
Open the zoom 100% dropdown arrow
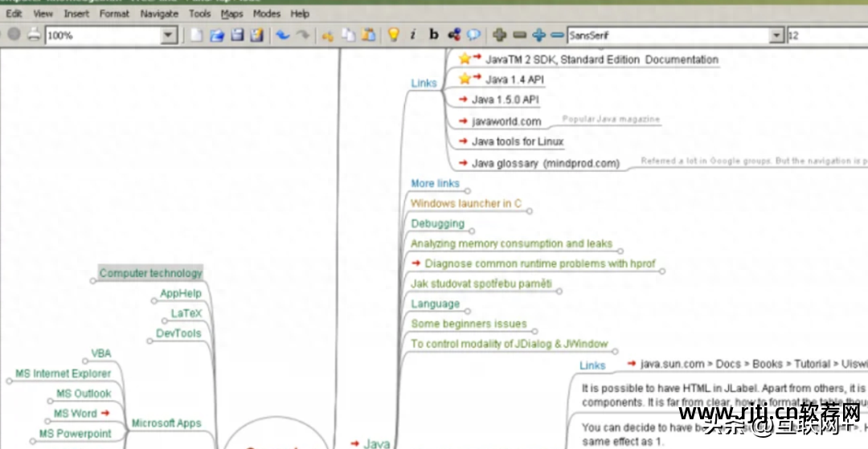[168, 36]
